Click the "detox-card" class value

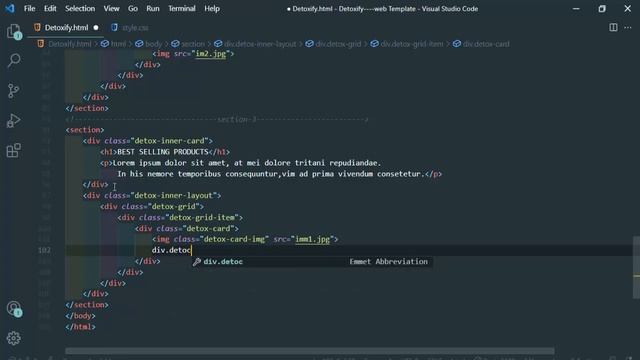coord(208,229)
